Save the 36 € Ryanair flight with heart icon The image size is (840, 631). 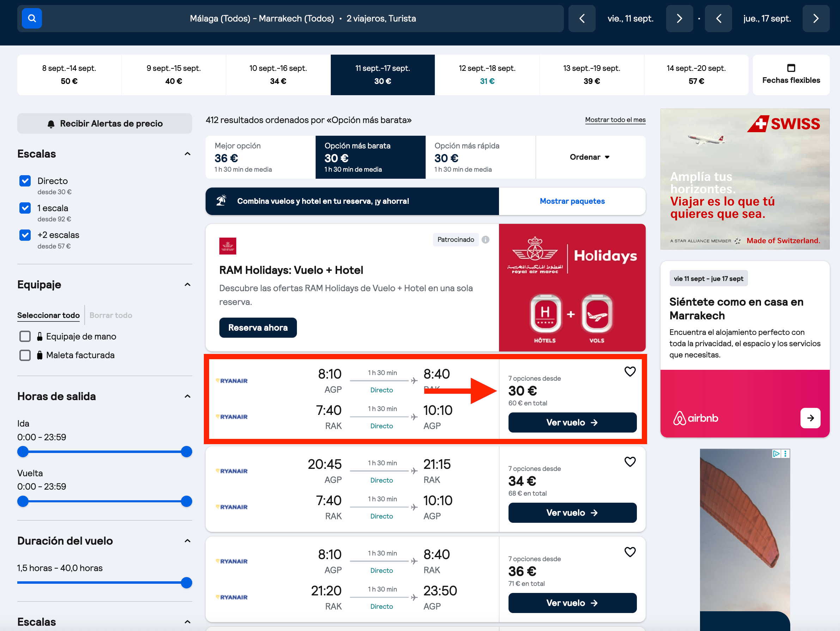(x=629, y=552)
